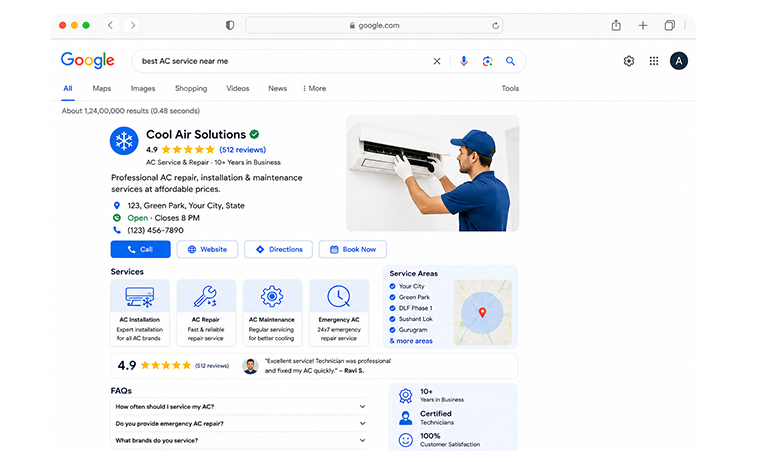
Task: Click the 10+ Years in Business badge icon
Action: (x=405, y=395)
